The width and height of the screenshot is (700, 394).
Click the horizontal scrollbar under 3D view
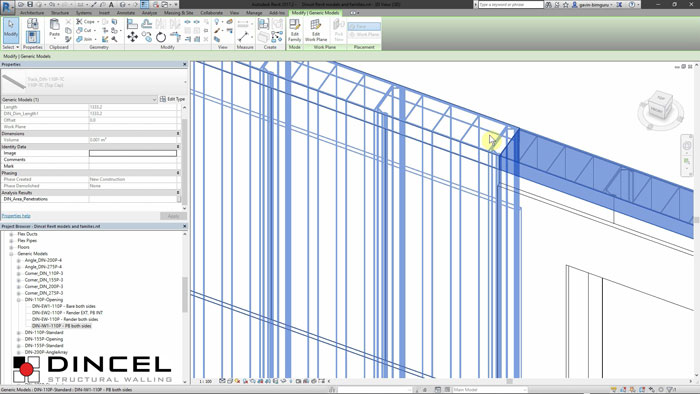509,382
